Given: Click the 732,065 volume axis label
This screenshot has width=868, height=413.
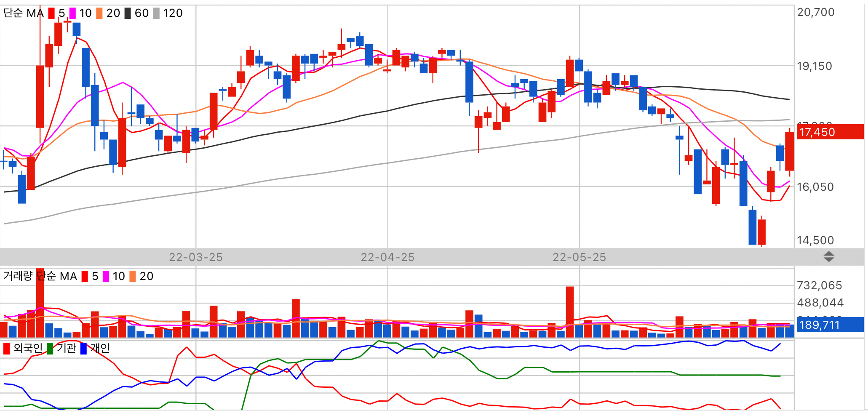Looking at the screenshot, I should click(x=820, y=285).
